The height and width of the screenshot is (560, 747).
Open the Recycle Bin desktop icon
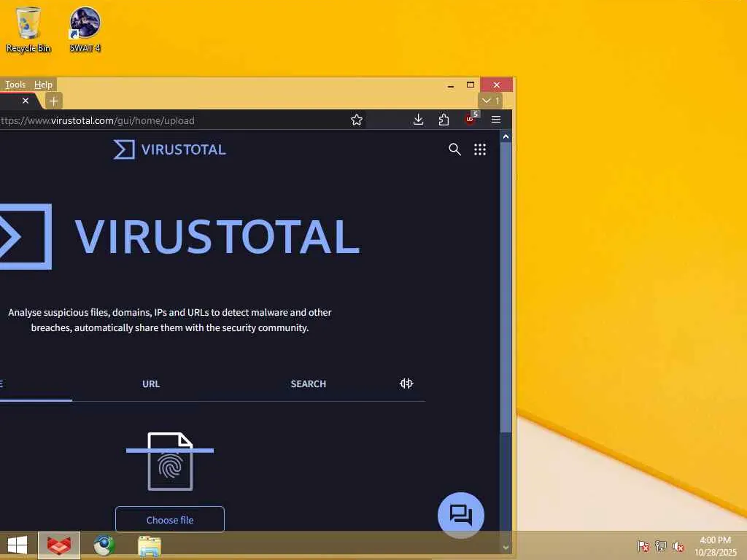click(28, 29)
